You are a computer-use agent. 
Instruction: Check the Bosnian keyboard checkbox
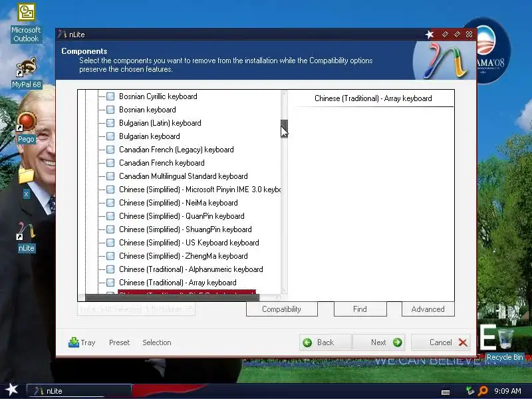(x=110, y=110)
